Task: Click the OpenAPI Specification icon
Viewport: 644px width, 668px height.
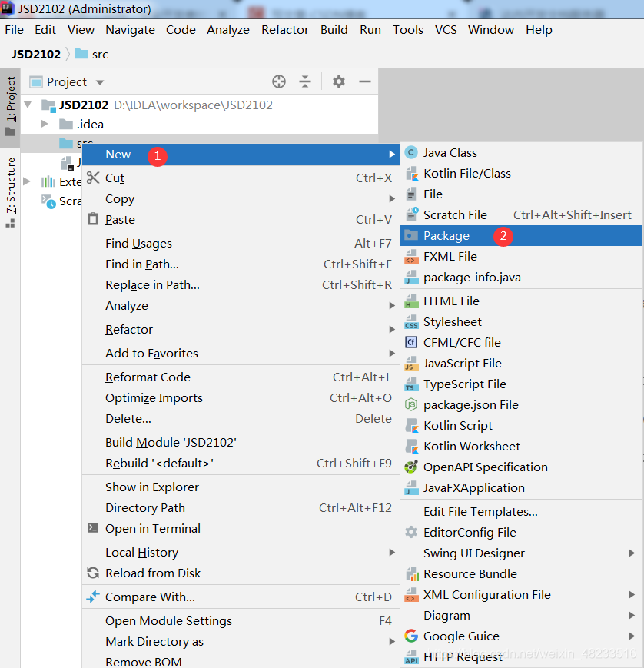Action: tap(411, 467)
